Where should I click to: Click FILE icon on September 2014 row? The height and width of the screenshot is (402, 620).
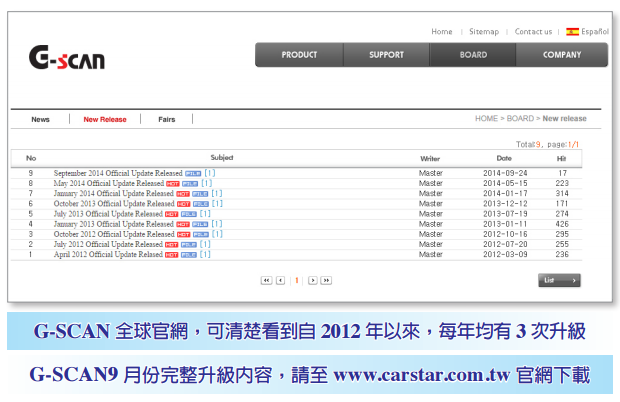[193, 174]
